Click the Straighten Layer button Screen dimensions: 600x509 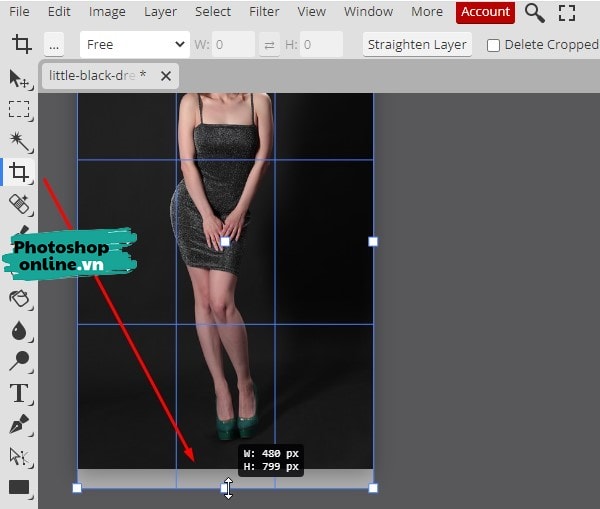(x=417, y=45)
